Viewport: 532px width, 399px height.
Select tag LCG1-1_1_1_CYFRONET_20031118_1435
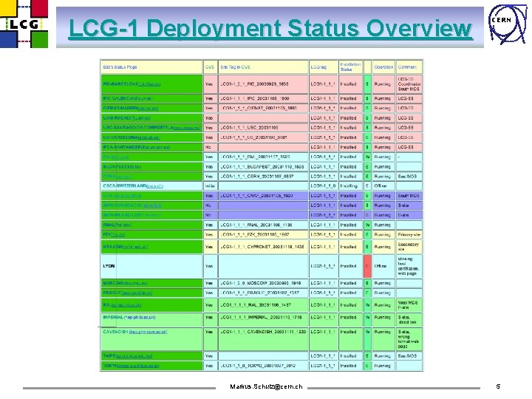pos(262,247)
